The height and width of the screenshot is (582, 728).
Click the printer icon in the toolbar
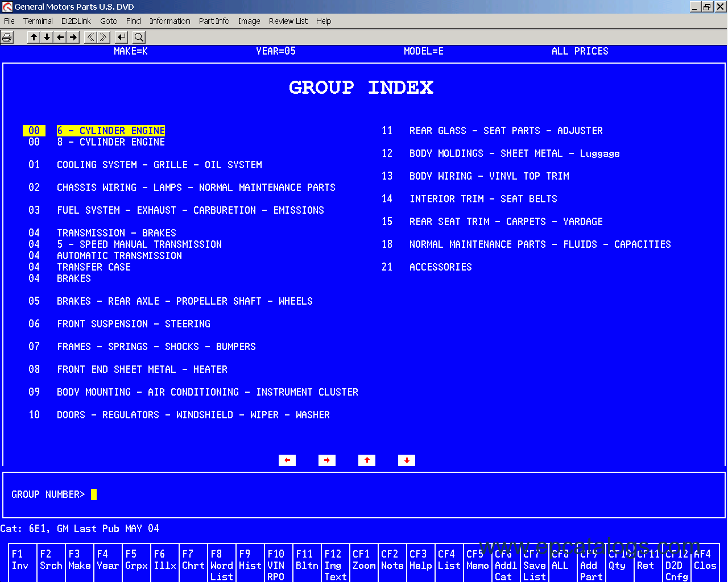(7, 38)
